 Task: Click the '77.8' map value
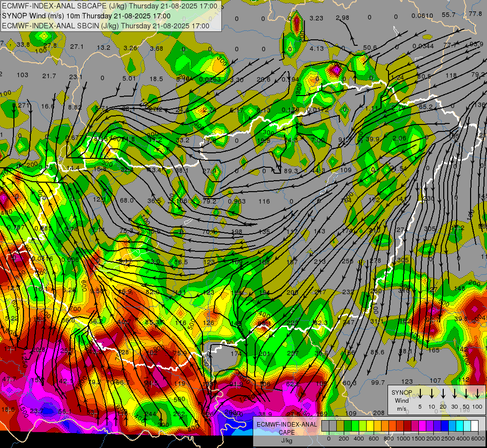[475, 13]
